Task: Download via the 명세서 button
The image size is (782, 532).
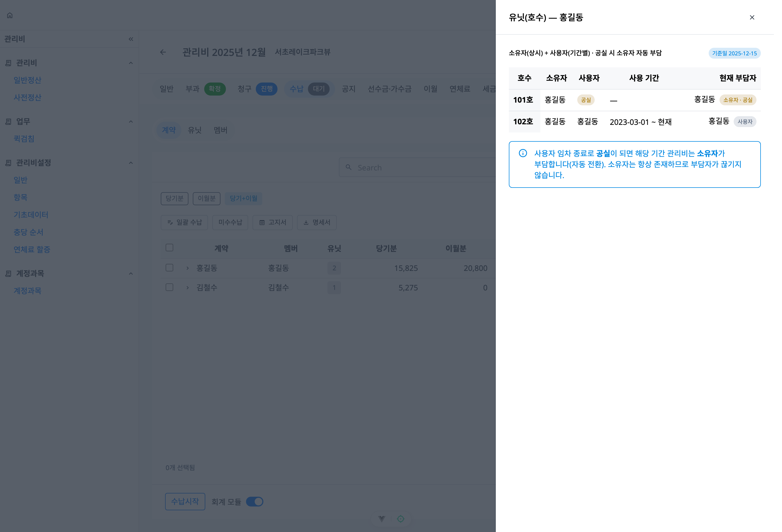Action: pos(317,223)
